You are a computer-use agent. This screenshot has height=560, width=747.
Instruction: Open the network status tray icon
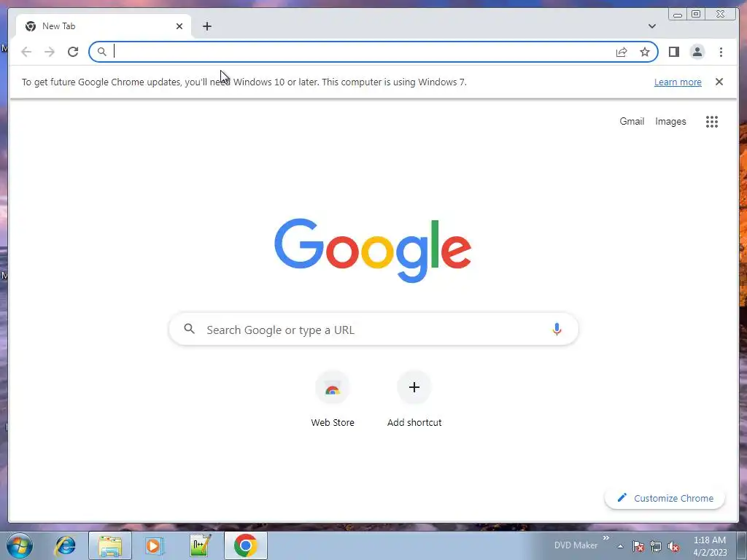656,546
